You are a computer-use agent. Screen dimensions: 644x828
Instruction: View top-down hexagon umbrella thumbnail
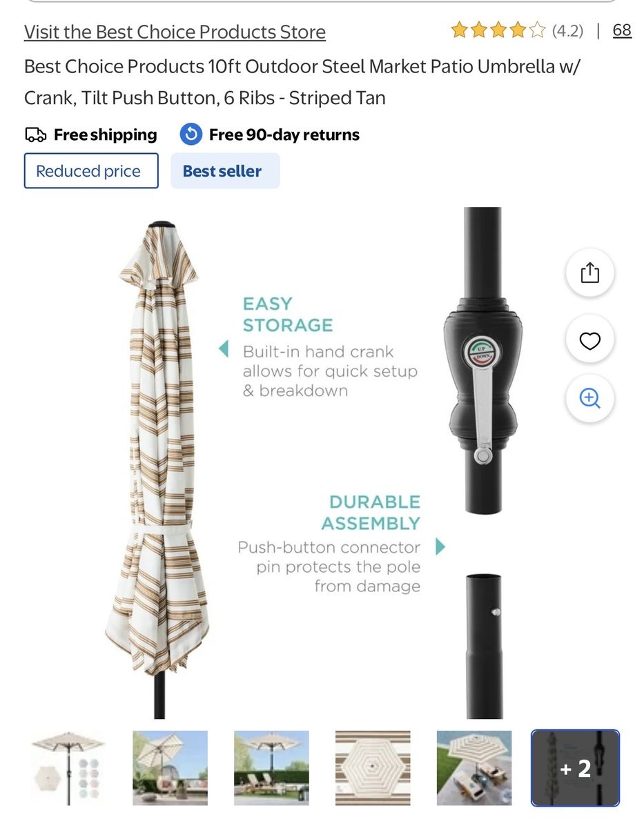[373, 768]
